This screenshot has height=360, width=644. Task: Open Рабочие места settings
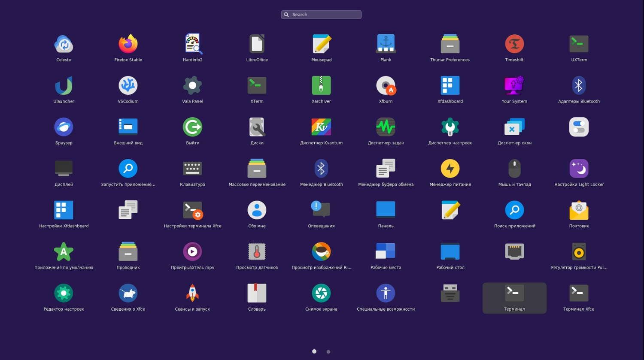click(x=386, y=252)
